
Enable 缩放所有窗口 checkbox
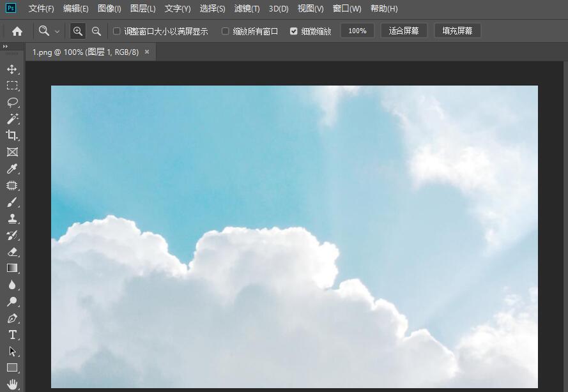point(225,31)
